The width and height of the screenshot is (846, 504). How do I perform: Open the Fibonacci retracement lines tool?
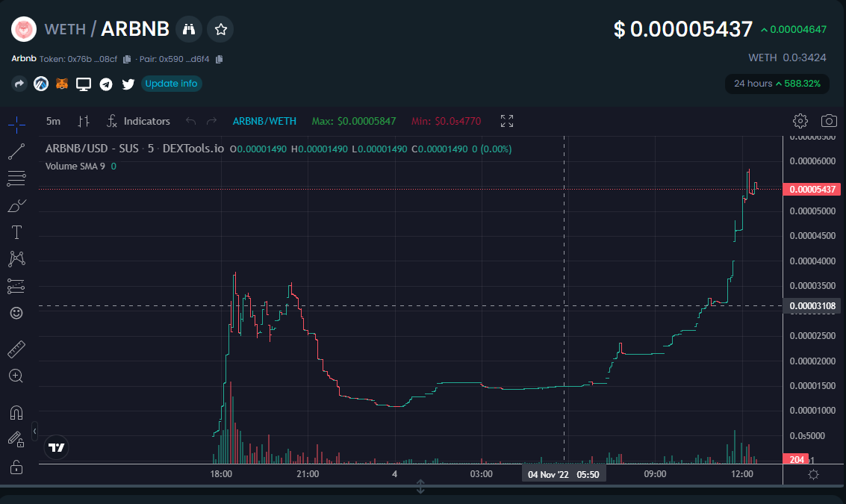tap(16, 178)
